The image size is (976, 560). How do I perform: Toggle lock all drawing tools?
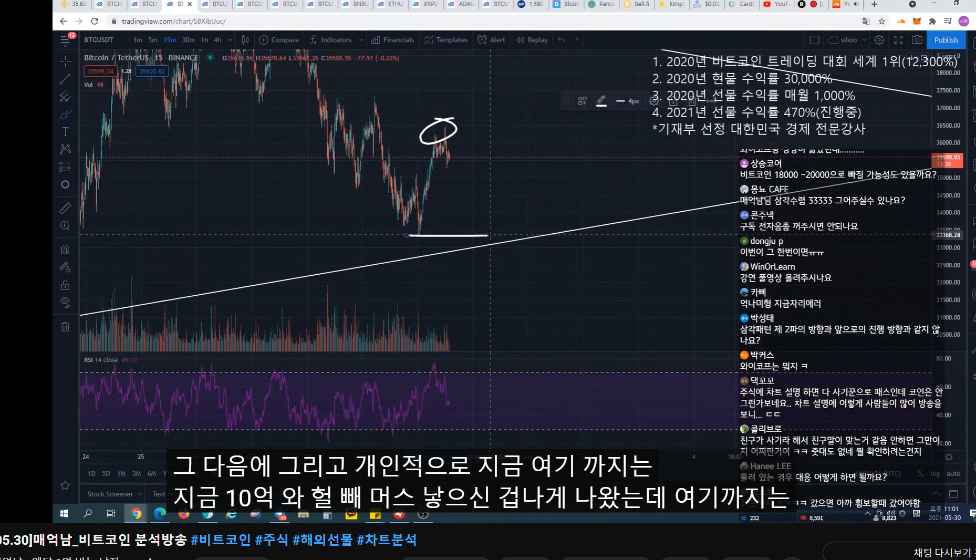pyautogui.click(x=65, y=285)
